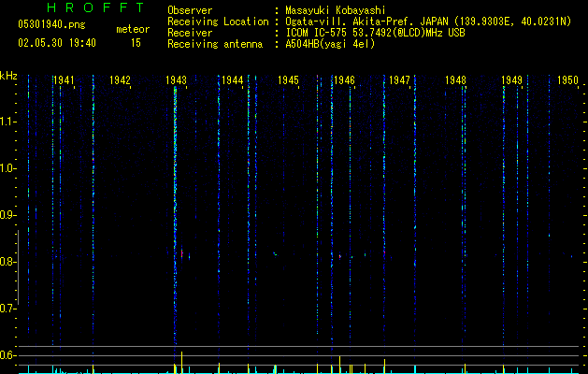
Task: Select the file name 05301940.png
Action: (x=51, y=24)
